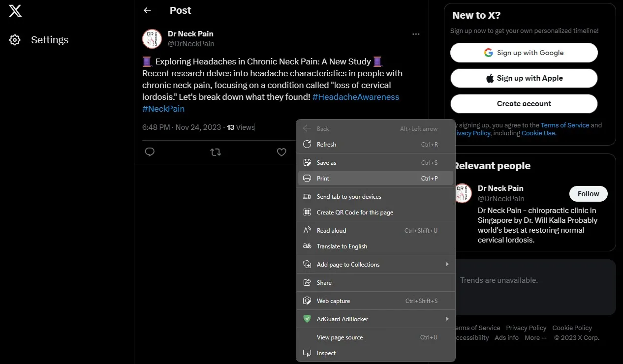Open the more options menu on the tweet

416,34
